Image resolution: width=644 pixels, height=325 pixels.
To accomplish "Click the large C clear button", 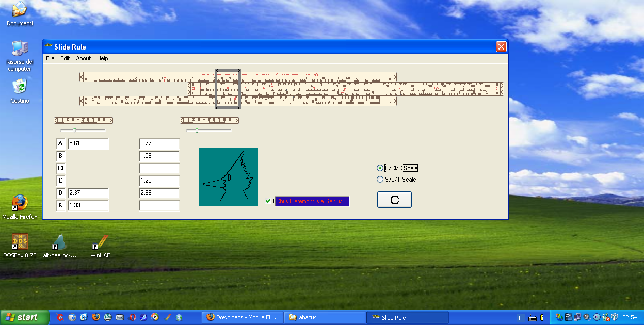I will pos(394,200).
